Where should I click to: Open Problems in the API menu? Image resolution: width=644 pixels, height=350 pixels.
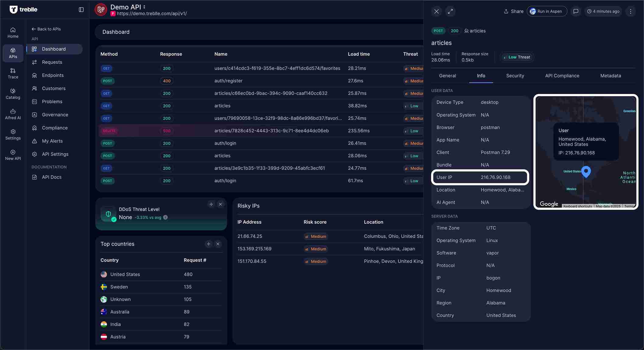(x=52, y=102)
